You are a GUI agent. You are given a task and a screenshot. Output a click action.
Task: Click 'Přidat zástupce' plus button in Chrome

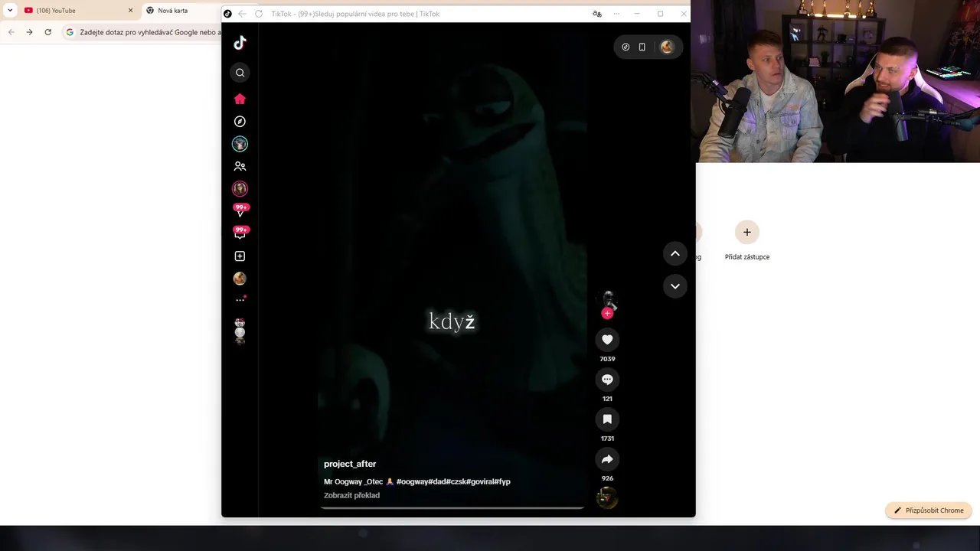click(x=747, y=232)
